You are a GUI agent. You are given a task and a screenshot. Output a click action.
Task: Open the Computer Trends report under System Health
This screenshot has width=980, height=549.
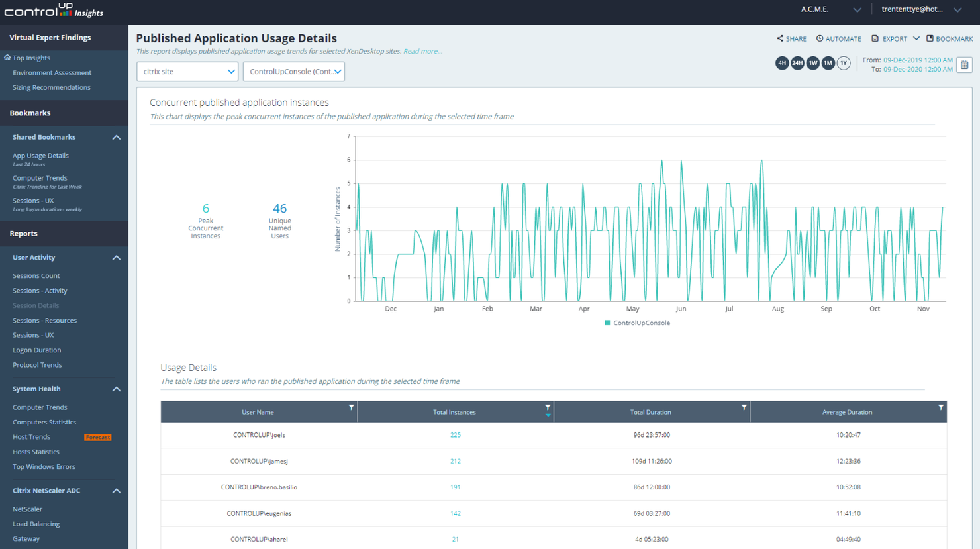point(40,407)
